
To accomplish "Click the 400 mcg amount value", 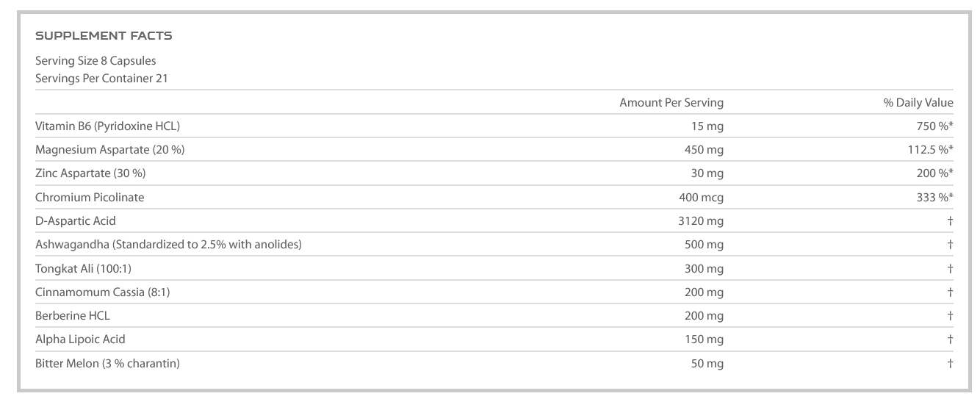I will pyautogui.click(x=701, y=197).
